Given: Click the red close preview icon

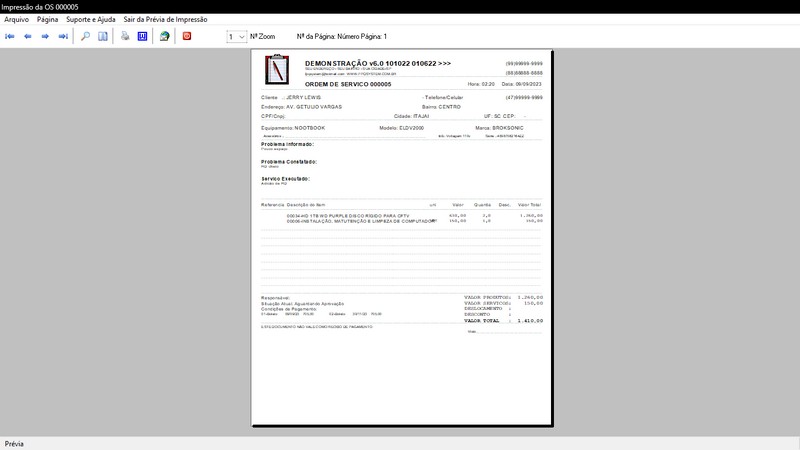Looking at the screenshot, I should click(x=187, y=36).
